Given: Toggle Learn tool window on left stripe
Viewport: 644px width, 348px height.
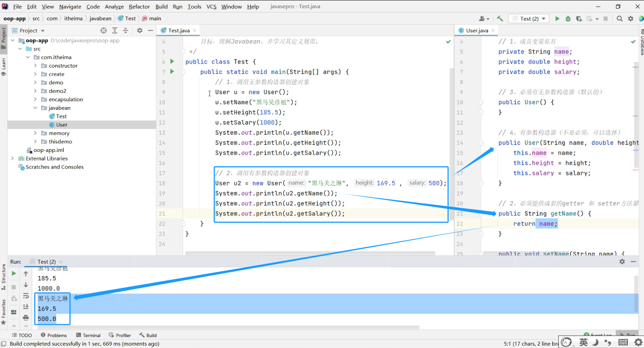Looking at the screenshot, I should coord(4,66).
